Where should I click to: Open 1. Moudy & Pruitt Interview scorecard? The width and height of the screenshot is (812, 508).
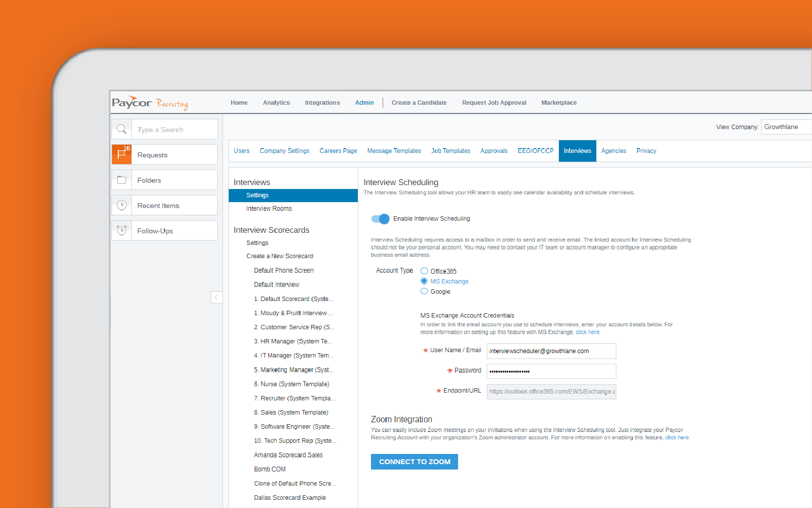pos(294,313)
